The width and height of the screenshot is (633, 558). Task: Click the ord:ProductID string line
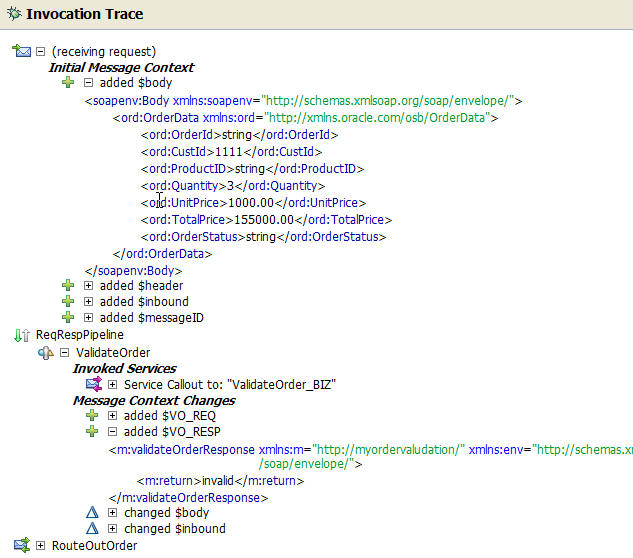(x=252, y=169)
